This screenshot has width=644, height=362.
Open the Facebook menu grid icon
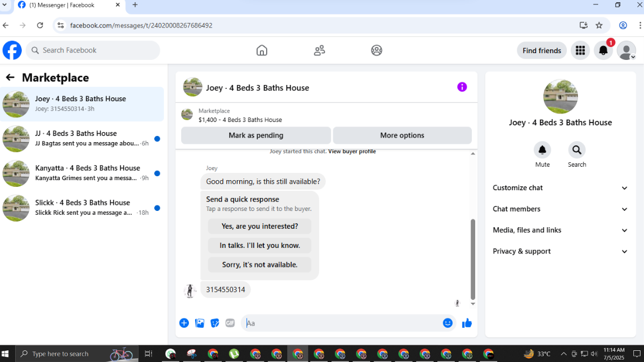(580, 50)
